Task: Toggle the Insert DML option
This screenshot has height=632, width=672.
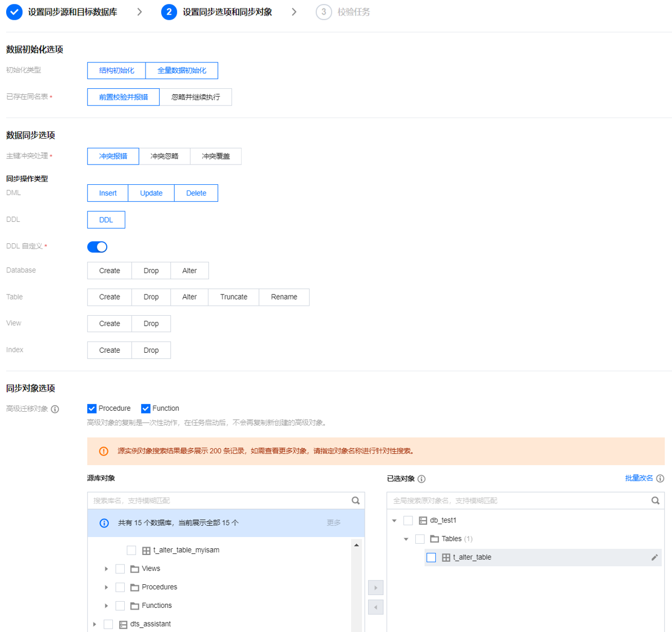Action: coord(108,193)
